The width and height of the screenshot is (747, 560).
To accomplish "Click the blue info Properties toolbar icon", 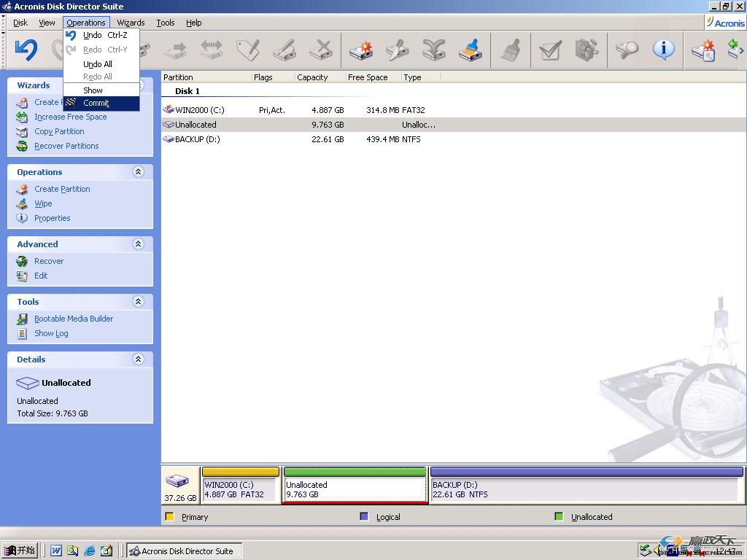I will point(663,50).
